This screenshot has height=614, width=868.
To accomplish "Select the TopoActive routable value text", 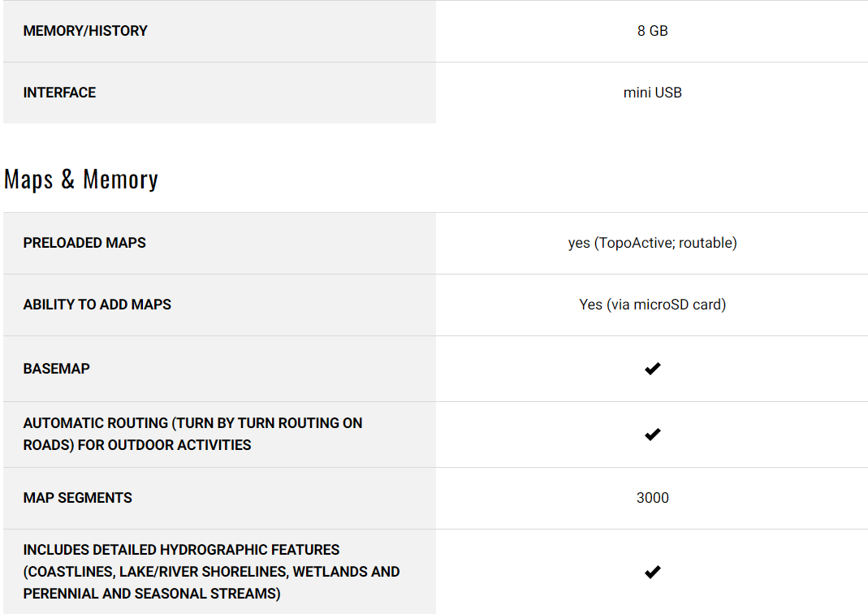I will 652,243.
